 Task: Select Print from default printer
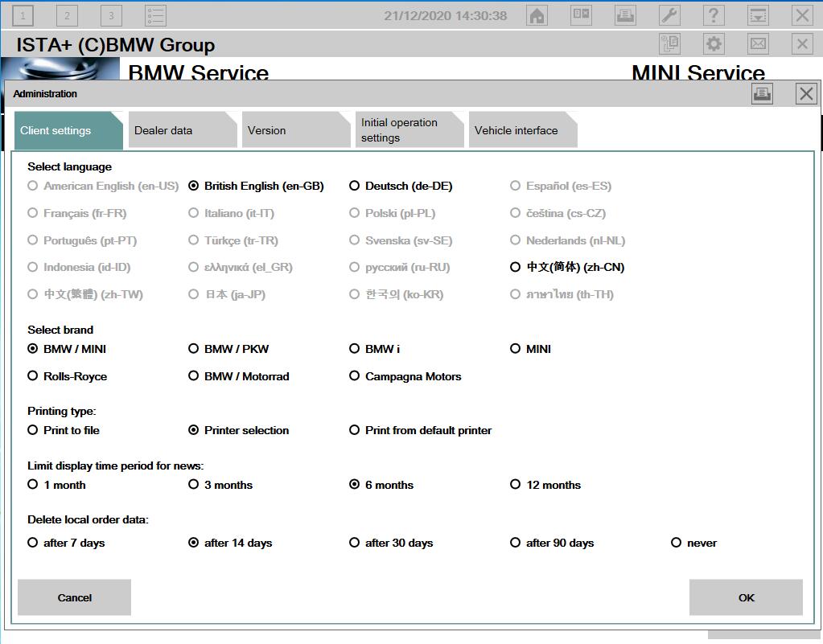421,430
